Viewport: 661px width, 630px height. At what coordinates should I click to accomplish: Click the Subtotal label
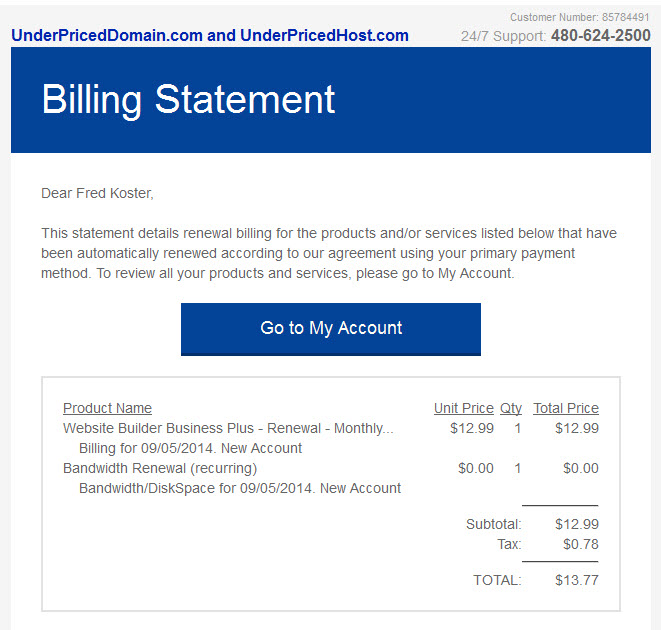494,524
